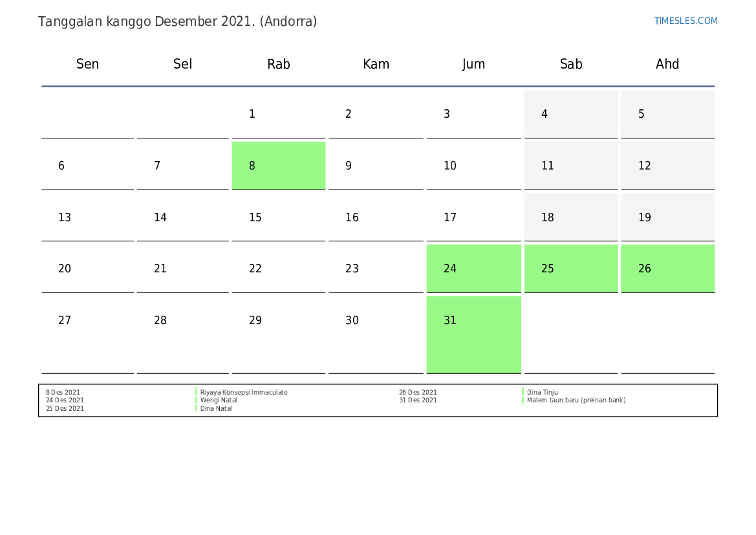Select the 'Sel' weekday header
Viewport: 756px width, 535px height.
pos(183,64)
